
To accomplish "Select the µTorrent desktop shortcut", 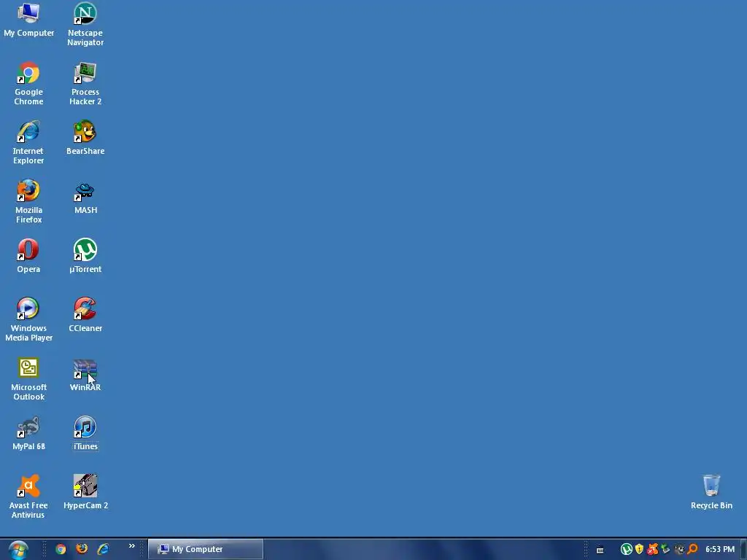I will (x=85, y=256).
